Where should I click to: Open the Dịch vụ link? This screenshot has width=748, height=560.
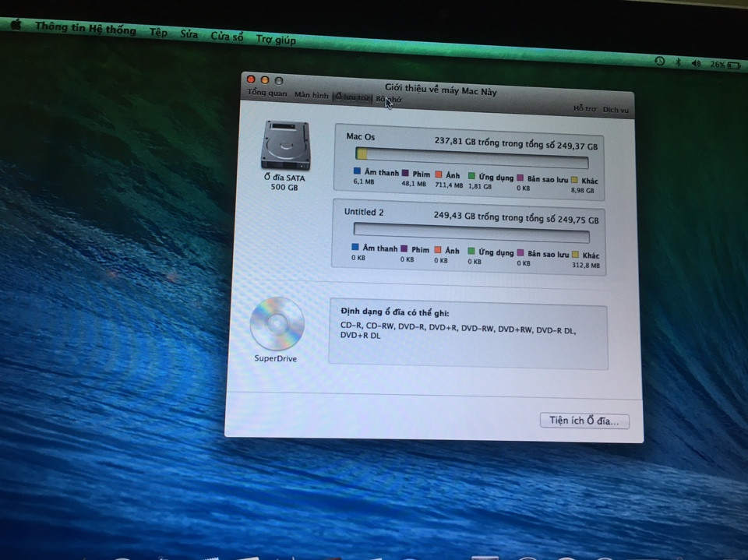616,109
